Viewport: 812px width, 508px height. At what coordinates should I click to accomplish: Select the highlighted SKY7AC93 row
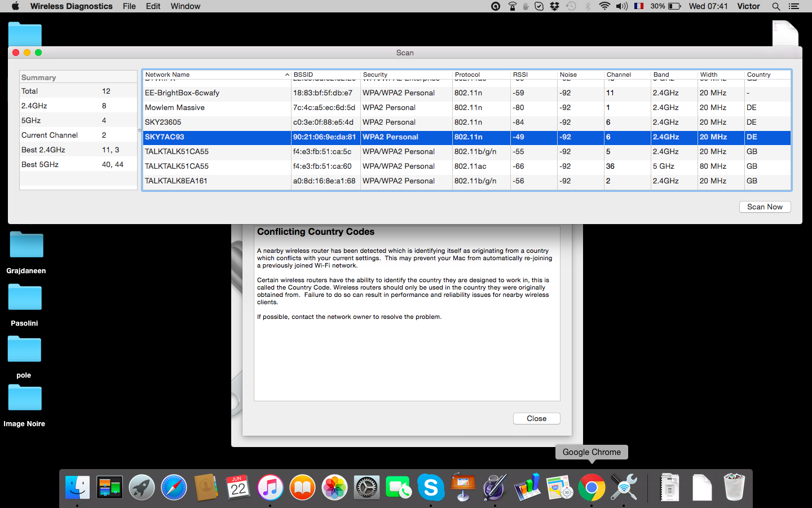tap(467, 137)
